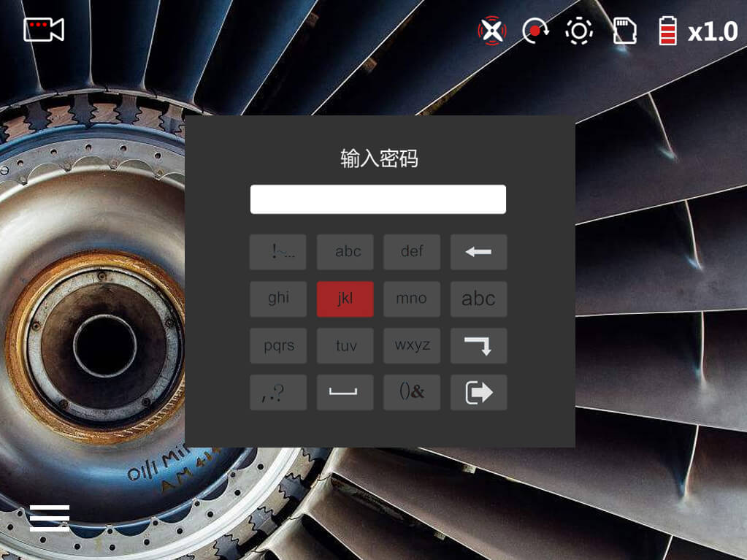Open the brightness settings sun icon
747x560 pixels.
tap(579, 31)
